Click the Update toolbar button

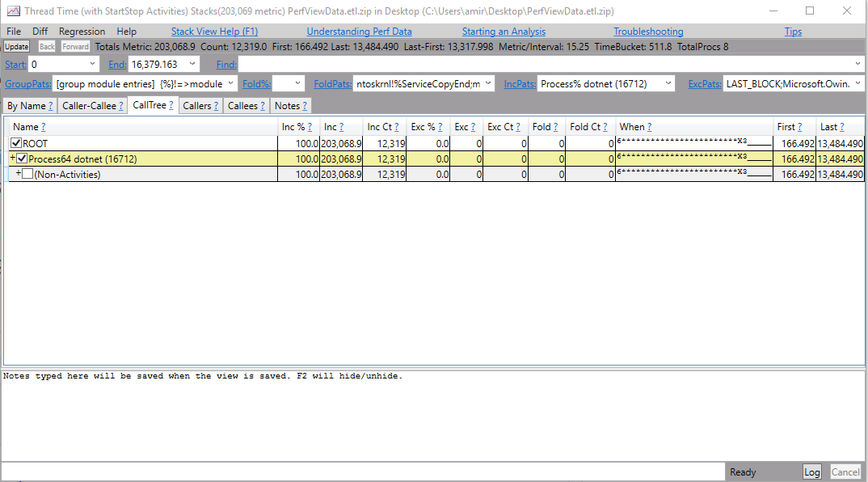pyautogui.click(x=16, y=46)
